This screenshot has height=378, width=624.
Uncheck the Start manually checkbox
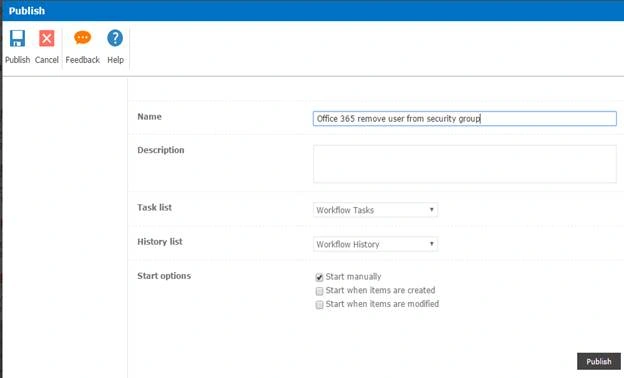click(x=319, y=277)
